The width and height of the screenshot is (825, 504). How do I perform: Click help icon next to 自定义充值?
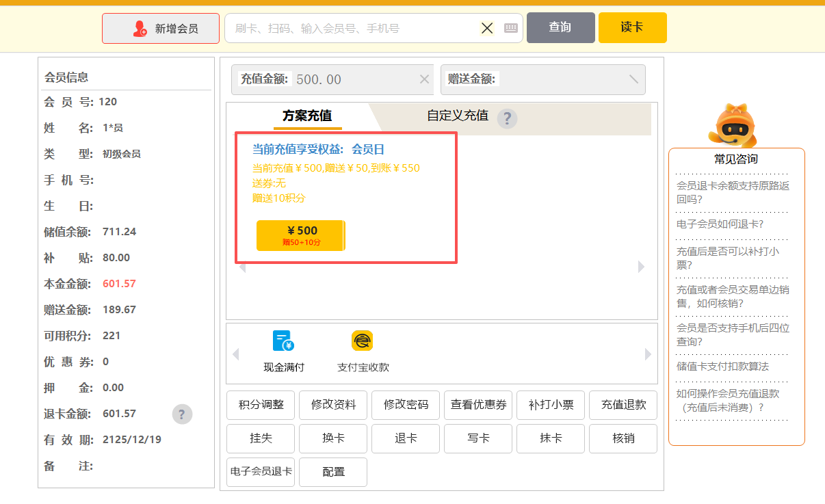click(x=507, y=118)
